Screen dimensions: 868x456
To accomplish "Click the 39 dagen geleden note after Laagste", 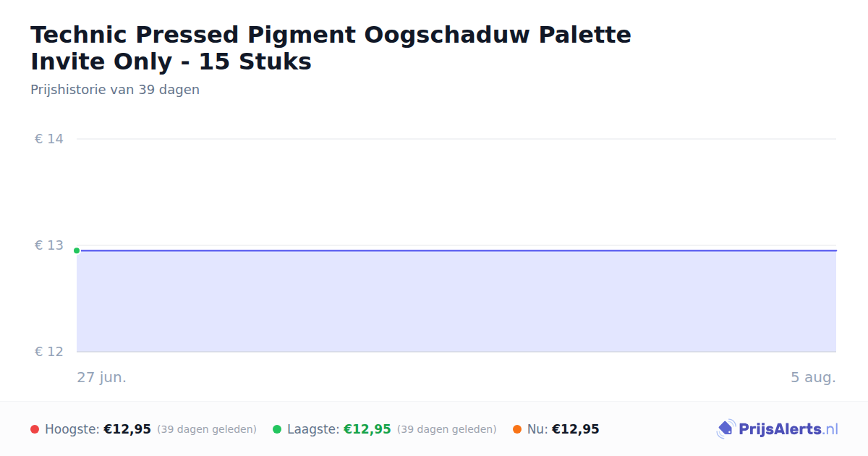I will point(447,429).
